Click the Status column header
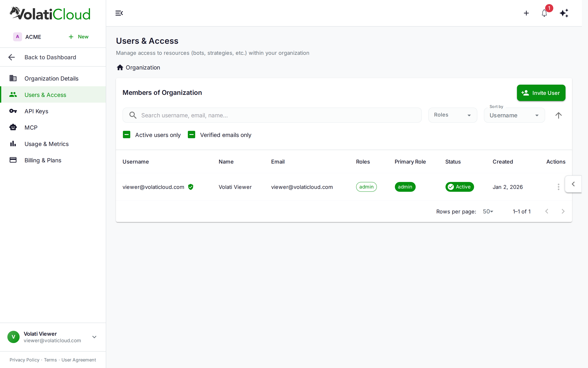This screenshot has width=588, height=368. click(453, 162)
